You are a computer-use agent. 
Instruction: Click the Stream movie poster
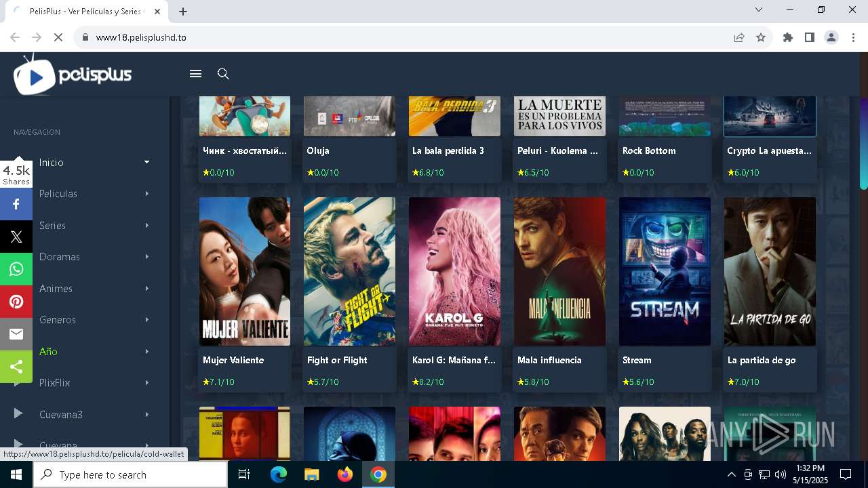pyautogui.click(x=665, y=271)
